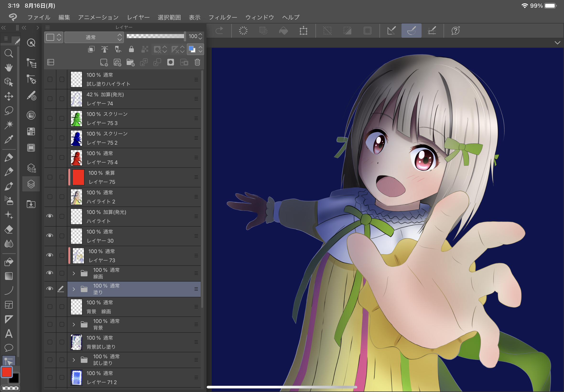Create a layer mask
564x392 pixels.
coord(170,62)
